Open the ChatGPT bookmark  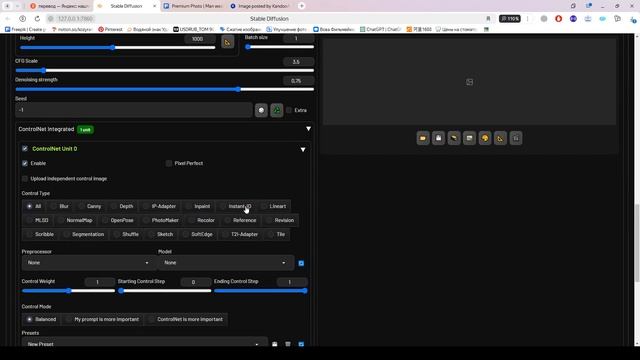[x=381, y=29]
